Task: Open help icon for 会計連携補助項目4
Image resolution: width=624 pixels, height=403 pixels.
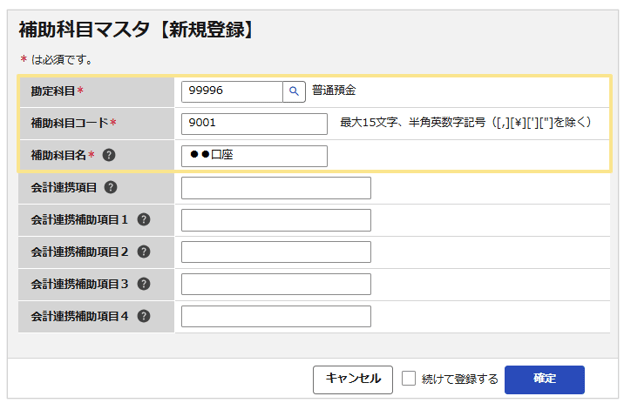Action: pyautogui.click(x=144, y=316)
